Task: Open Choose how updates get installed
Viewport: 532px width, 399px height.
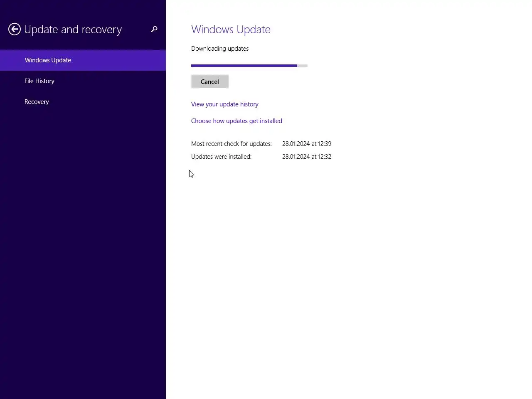Action: coord(236,121)
